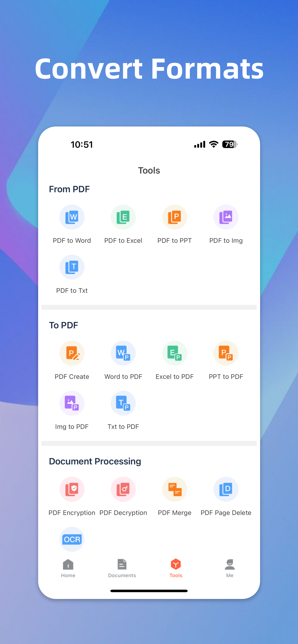Select the PDF Merge icon
Viewport: 298px width, 644px height.
pos(174,489)
